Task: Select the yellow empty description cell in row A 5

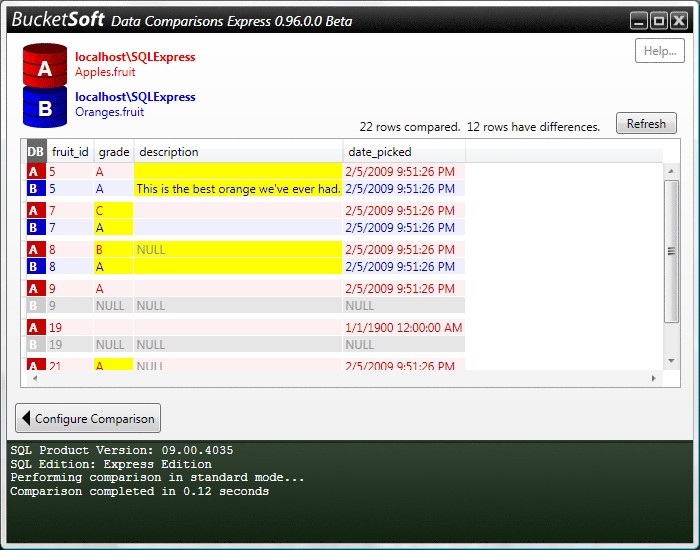Action: 238,171
